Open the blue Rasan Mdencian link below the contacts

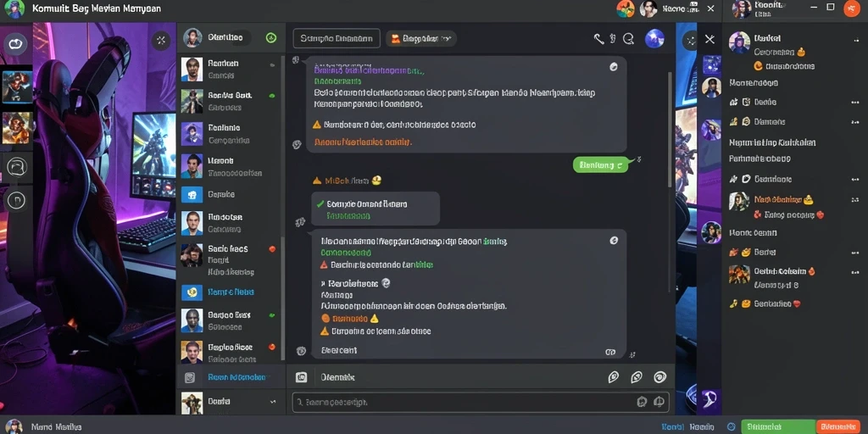pyautogui.click(x=236, y=377)
